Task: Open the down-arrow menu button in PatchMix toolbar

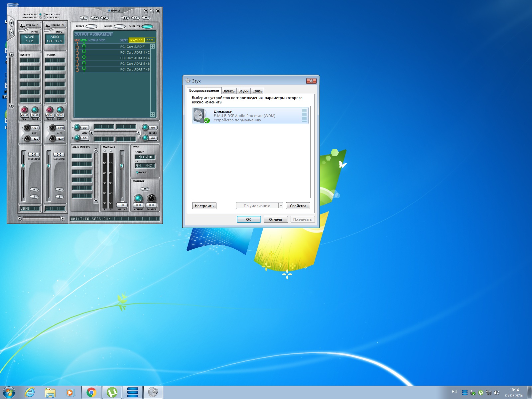Action: pyautogui.click(x=146, y=18)
